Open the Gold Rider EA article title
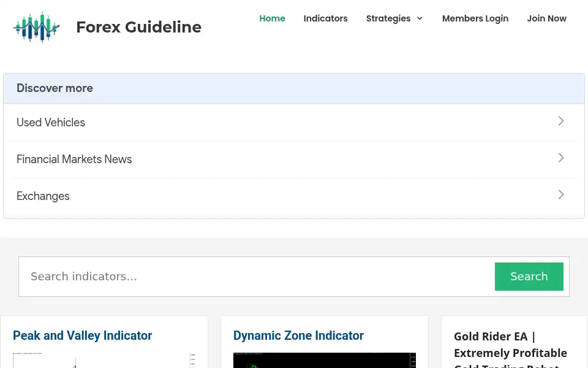This screenshot has width=588, height=368. pyautogui.click(x=510, y=348)
